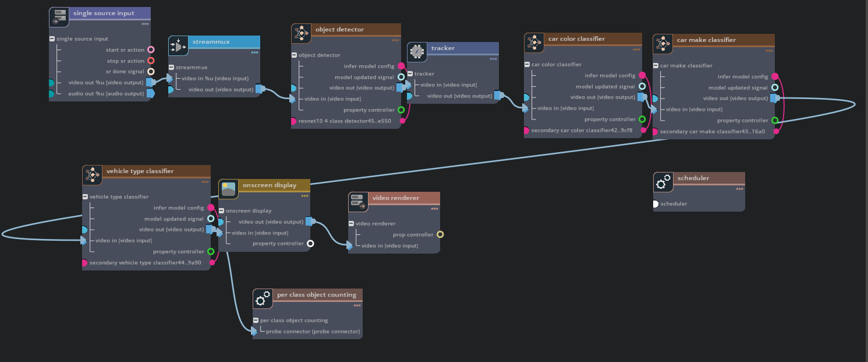Click the stop sr action port circle
Viewport: 868px width, 362px height.
point(151,61)
